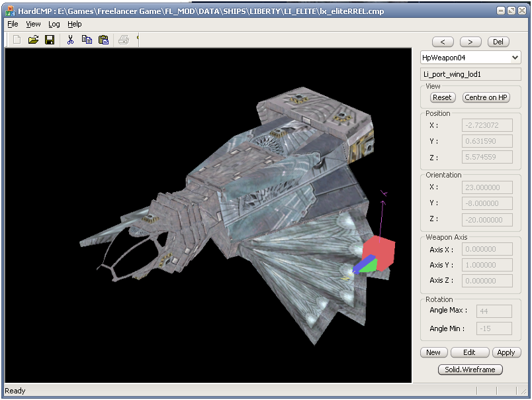Click Orientation Y field showing -8.000000
Screen dimensions: 532x400
click(x=487, y=203)
